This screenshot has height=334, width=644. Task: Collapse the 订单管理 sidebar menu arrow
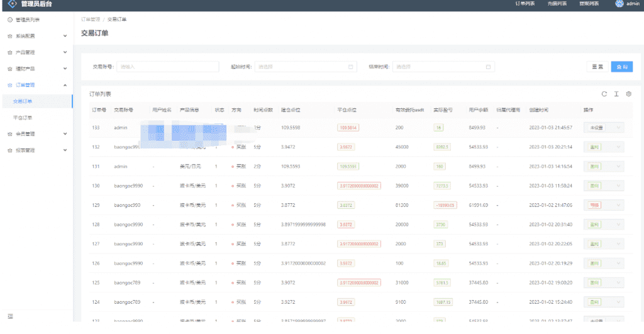tap(65, 85)
